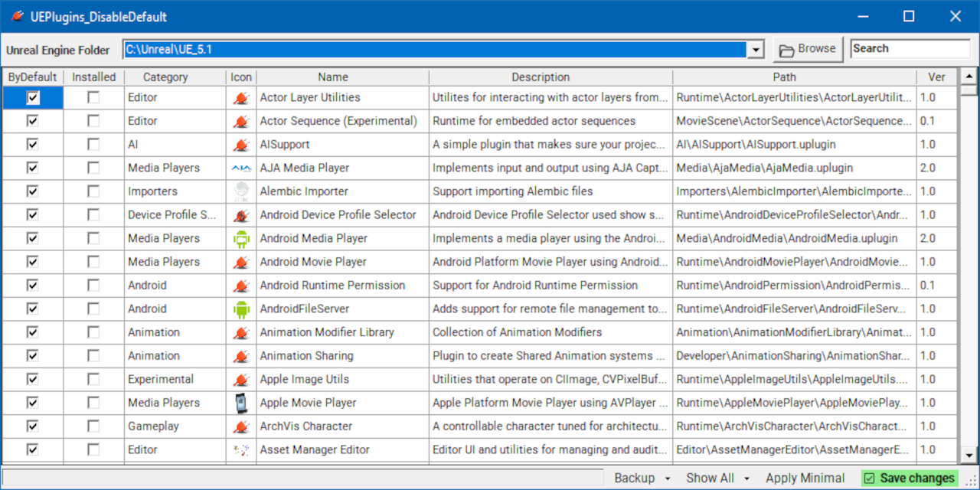The height and width of the screenshot is (490, 980).
Task: Open the Backup dropdown arrow
Action: point(667,479)
